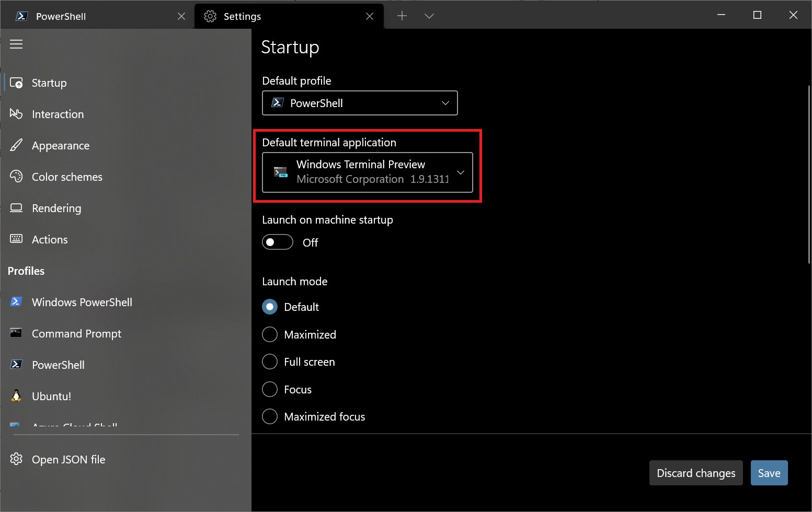Click the Discard changes button
Viewport: 812px width, 512px height.
click(696, 473)
